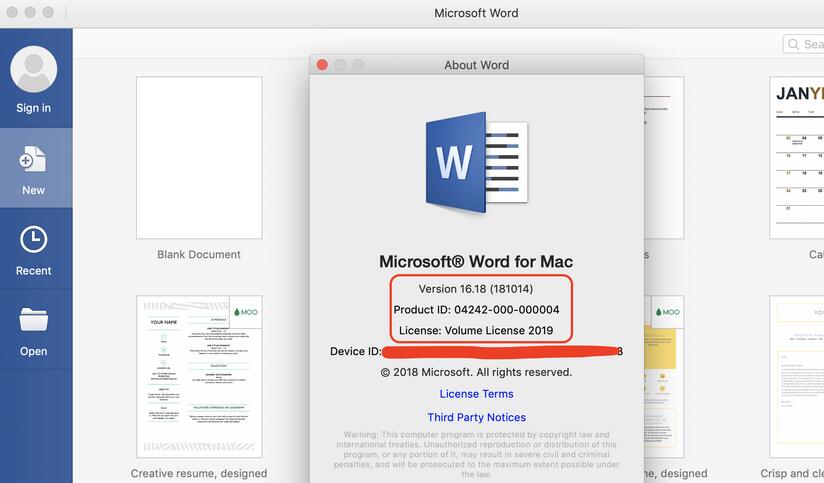The image size is (824, 483).
Task: Open the New document sidebar item
Action: (x=36, y=168)
